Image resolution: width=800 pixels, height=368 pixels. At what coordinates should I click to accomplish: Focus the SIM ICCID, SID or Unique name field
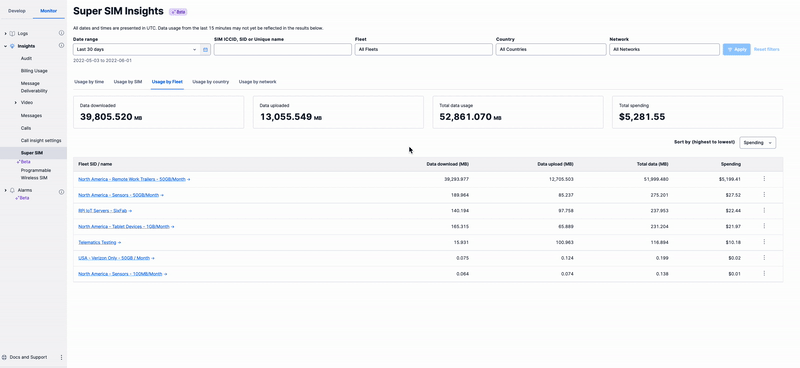(x=283, y=50)
